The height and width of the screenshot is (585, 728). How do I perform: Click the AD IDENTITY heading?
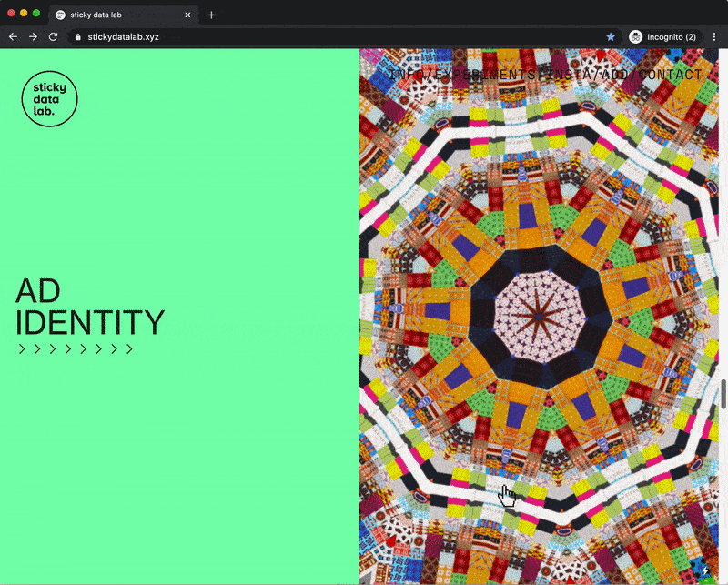tap(90, 307)
